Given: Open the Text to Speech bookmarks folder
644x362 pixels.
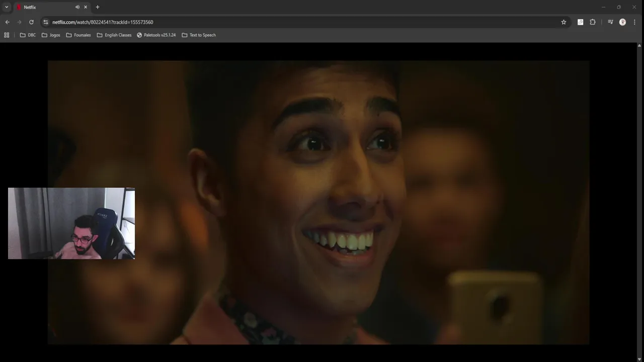Looking at the screenshot, I should [199, 35].
